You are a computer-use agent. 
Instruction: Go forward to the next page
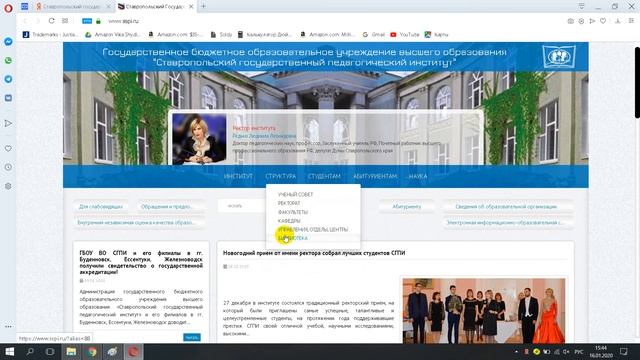38,21
